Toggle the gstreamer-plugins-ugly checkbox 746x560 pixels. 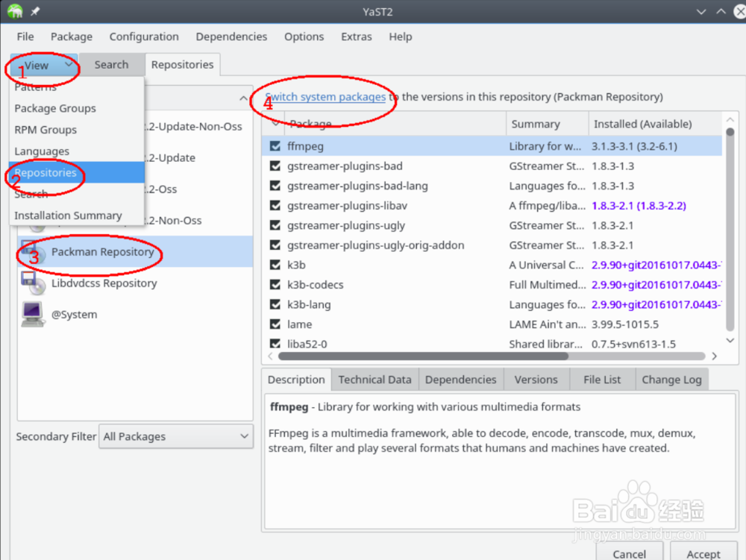click(x=275, y=225)
